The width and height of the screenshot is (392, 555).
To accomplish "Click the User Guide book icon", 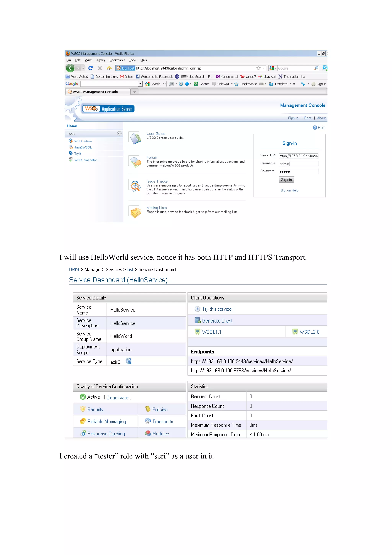I will tap(135, 138).
